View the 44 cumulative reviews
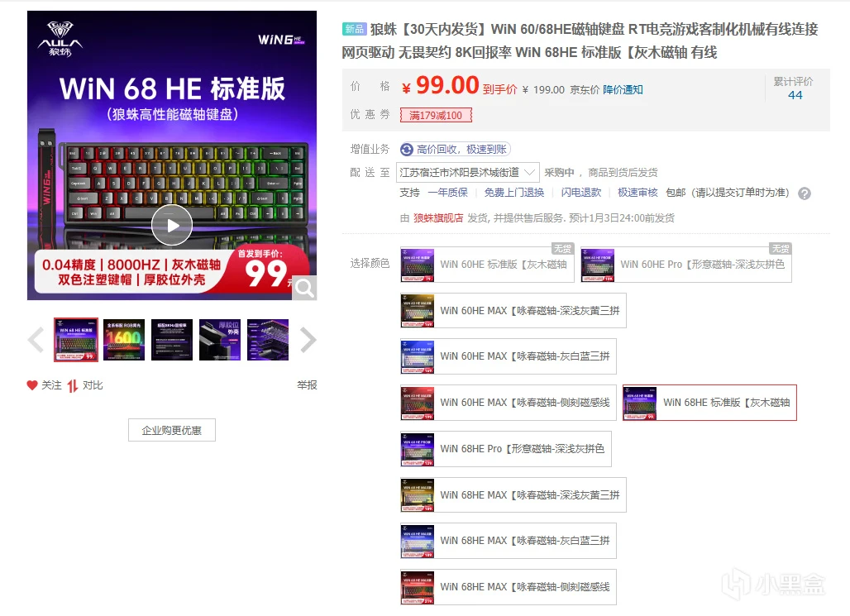This screenshot has width=850, height=616. click(795, 95)
